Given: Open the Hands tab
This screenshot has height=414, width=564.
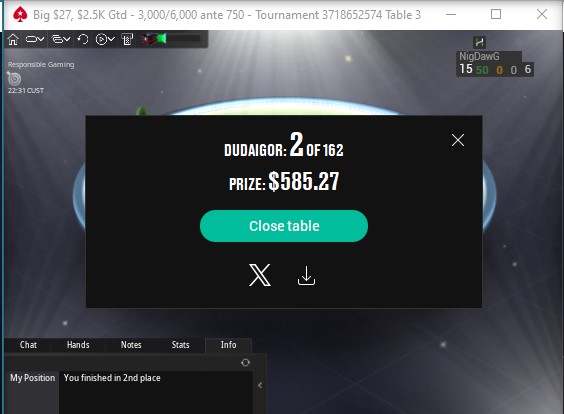Looking at the screenshot, I should 78,345.
